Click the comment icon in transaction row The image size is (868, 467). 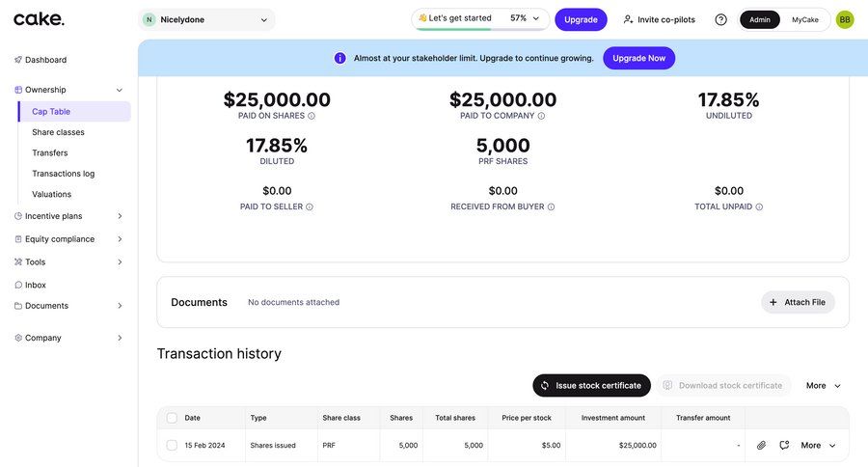[x=784, y=445]
